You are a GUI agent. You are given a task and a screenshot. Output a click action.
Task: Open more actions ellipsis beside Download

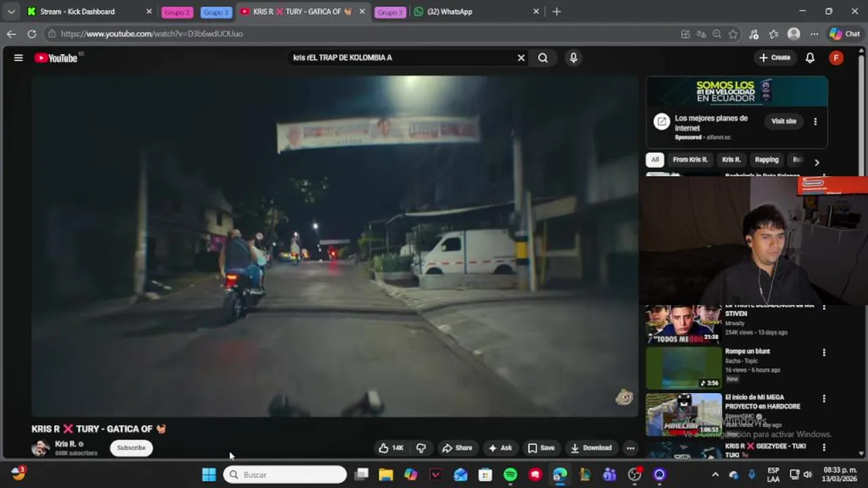pos(631,448)
